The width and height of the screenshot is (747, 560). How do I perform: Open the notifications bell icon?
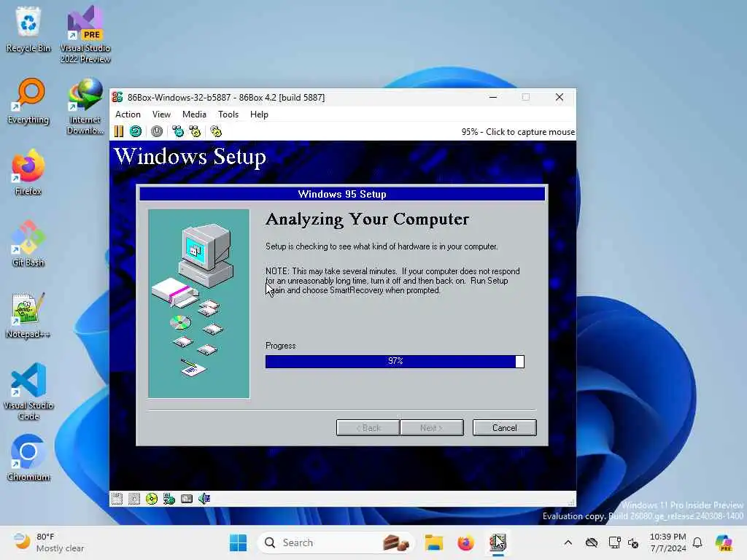697,542
